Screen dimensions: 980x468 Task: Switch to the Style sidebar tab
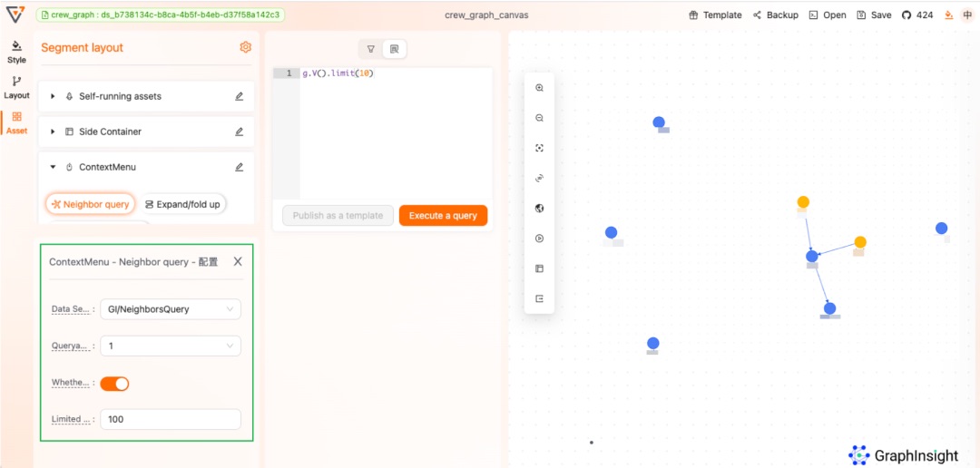16,51
